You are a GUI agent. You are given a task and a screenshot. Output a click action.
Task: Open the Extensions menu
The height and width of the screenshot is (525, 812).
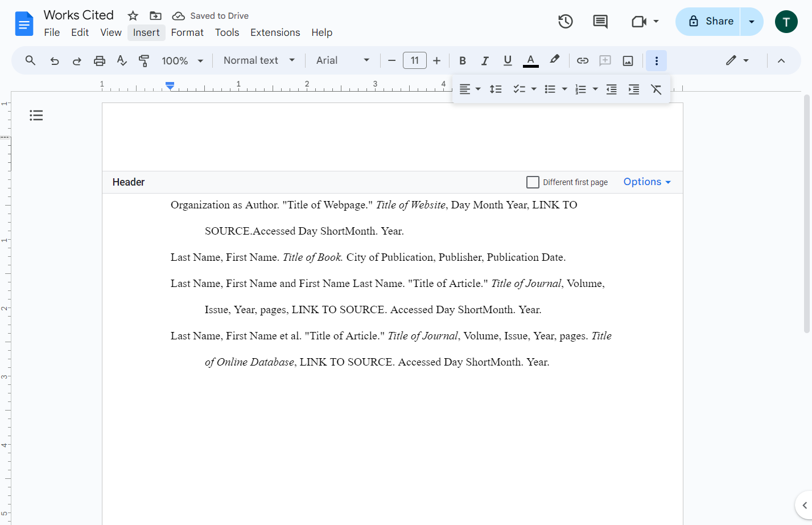point(275,32)
